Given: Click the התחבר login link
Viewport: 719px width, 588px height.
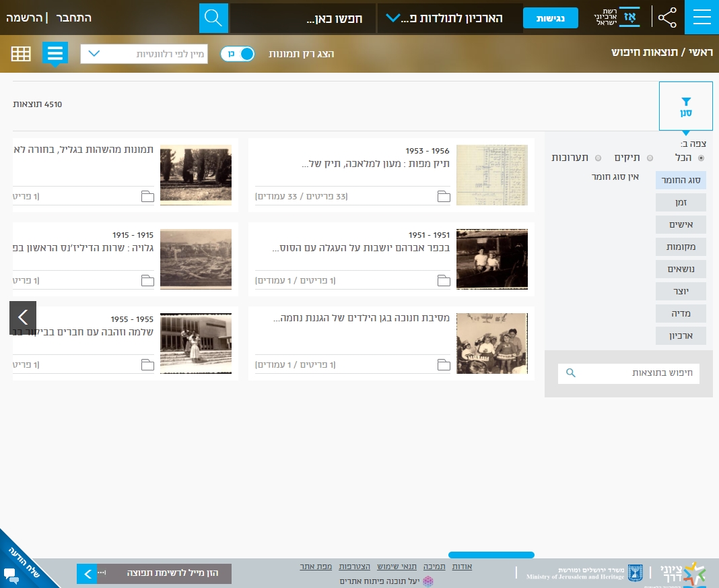Looking at the screenshot, I should [x=73, y=18].
